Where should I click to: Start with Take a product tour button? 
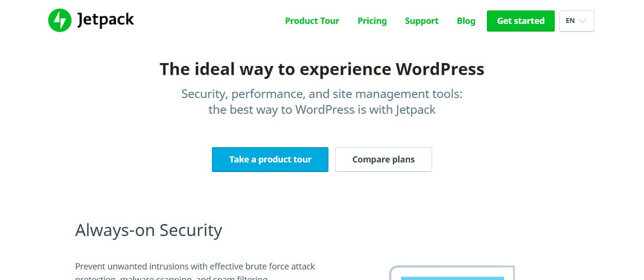coord(270,160)
